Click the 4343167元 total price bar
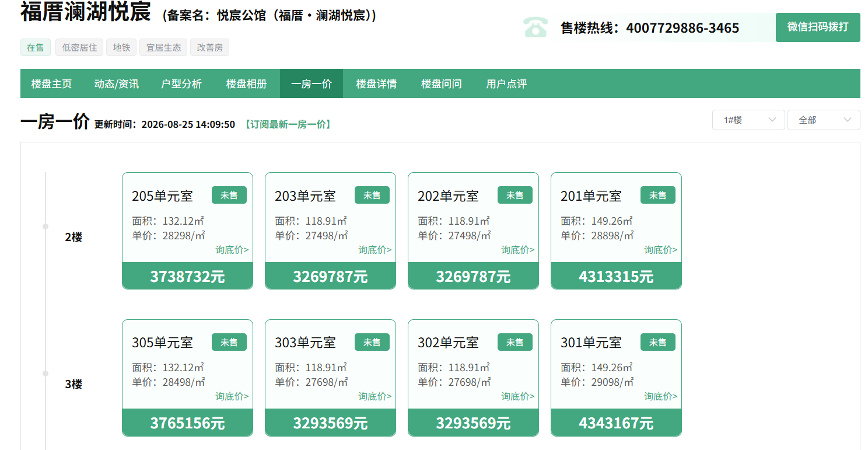The height and width of the screenshot is (450, 868). click(616, 423)
